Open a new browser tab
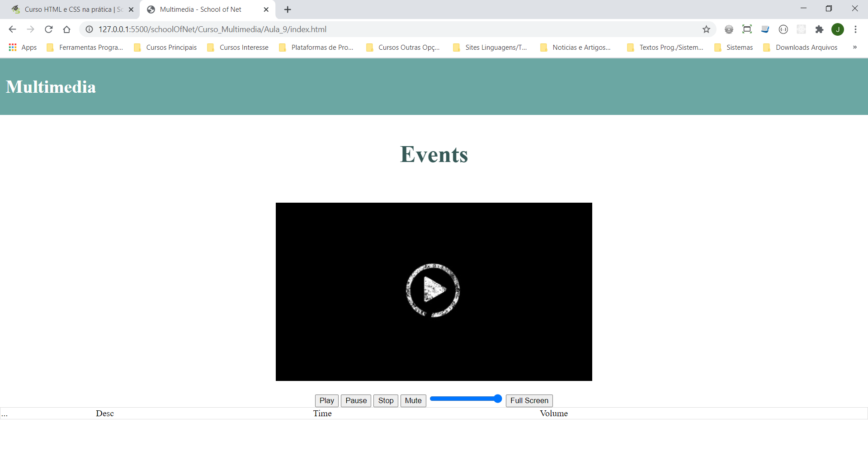Viewport: 868px width, 466px height. tap(288, 10)
